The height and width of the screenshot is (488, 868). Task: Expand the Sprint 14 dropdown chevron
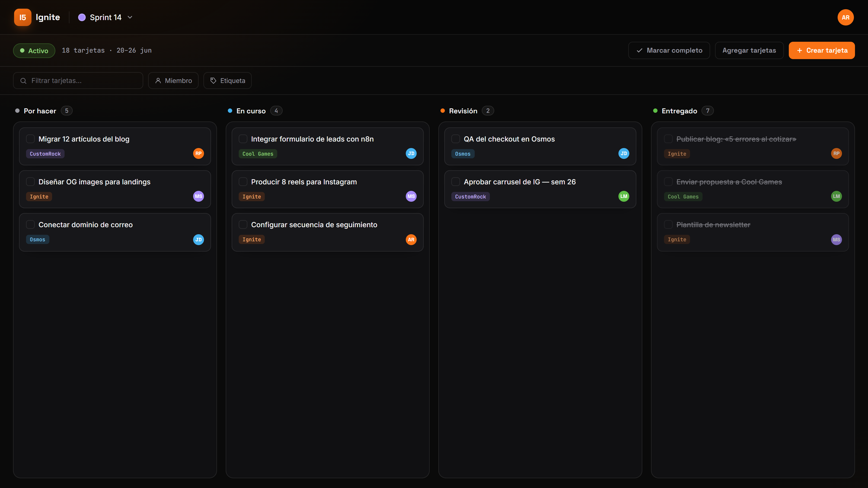130,17
